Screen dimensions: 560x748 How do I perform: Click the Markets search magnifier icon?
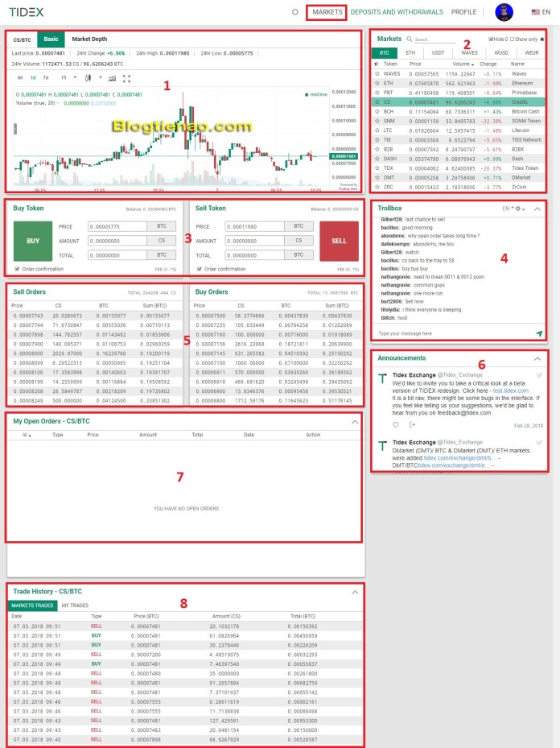pos(409,39)
